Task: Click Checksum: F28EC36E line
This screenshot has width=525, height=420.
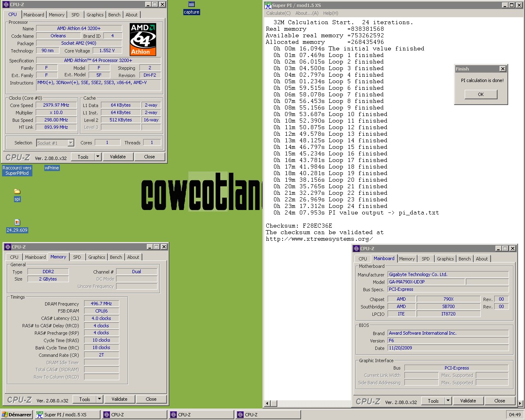Action: 299,226
